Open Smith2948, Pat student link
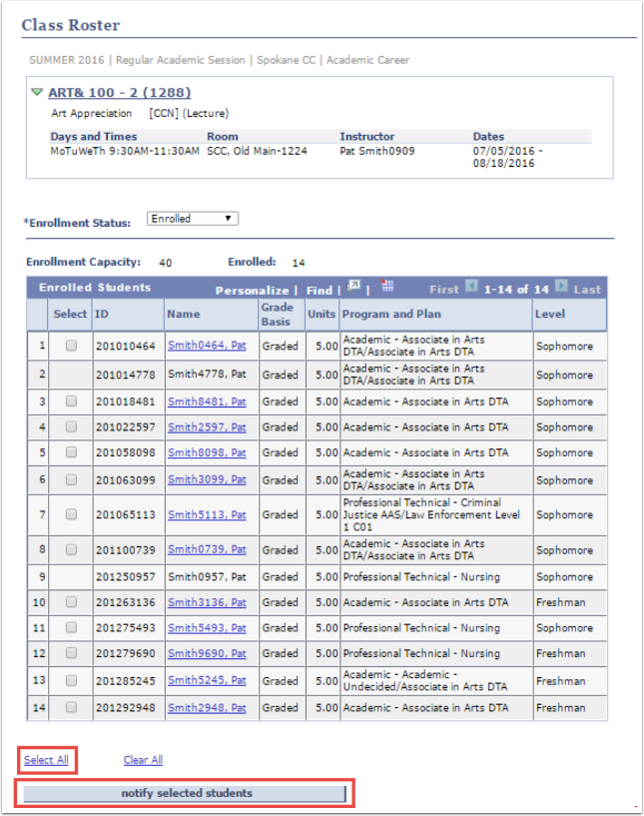The image size is (644, 816). (x=207, y=708)
